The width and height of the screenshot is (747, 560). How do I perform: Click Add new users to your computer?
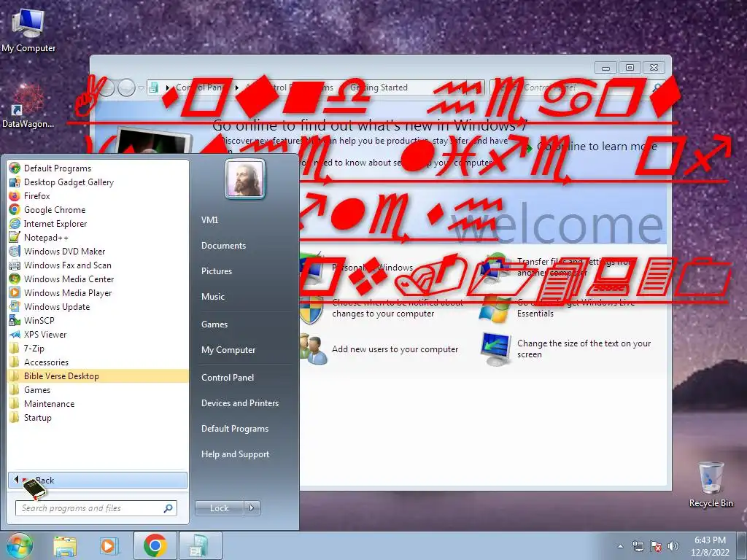(x=395, y=349)
